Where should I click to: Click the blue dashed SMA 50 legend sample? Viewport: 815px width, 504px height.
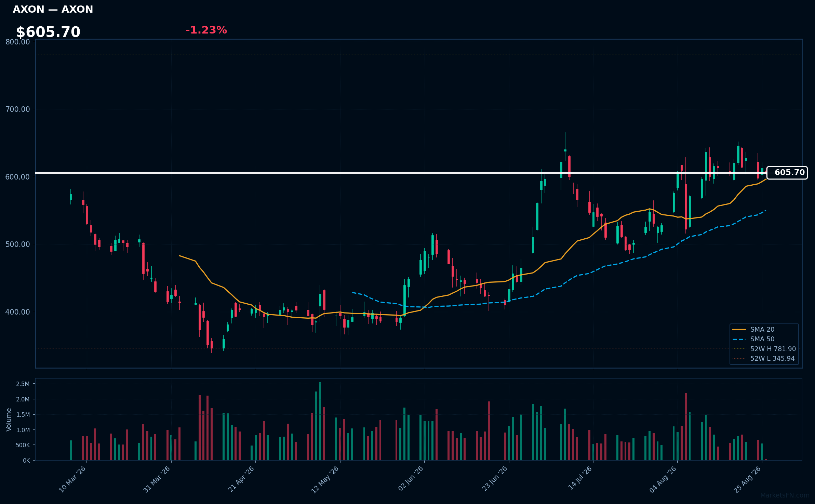(739, 339)
